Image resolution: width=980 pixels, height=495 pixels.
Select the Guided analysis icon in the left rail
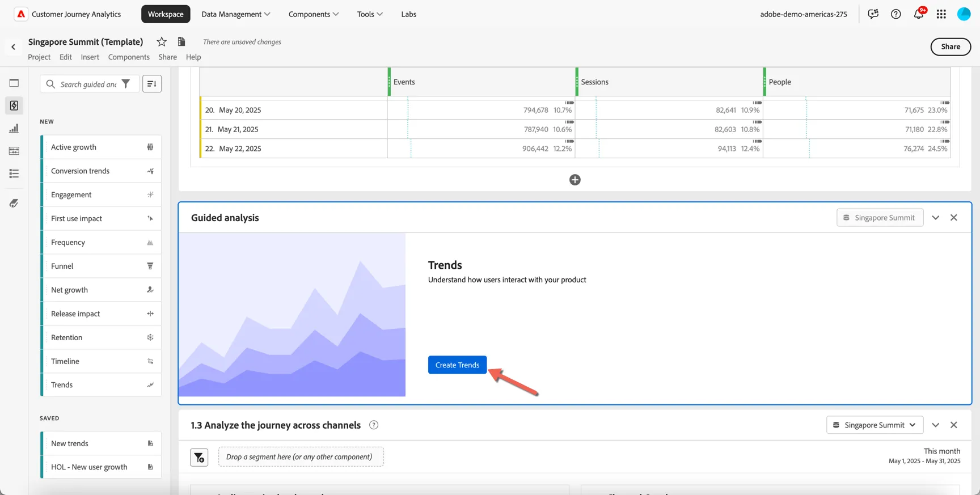tap(14, 105)
